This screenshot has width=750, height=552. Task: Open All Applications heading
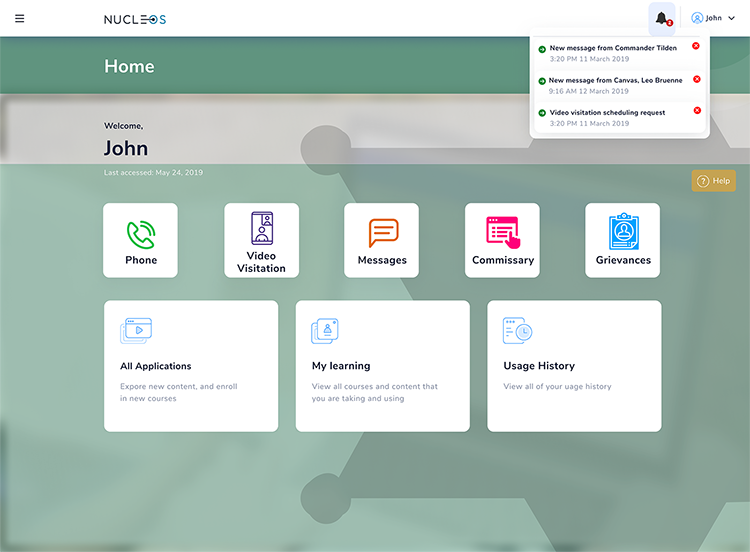[156, 366]
